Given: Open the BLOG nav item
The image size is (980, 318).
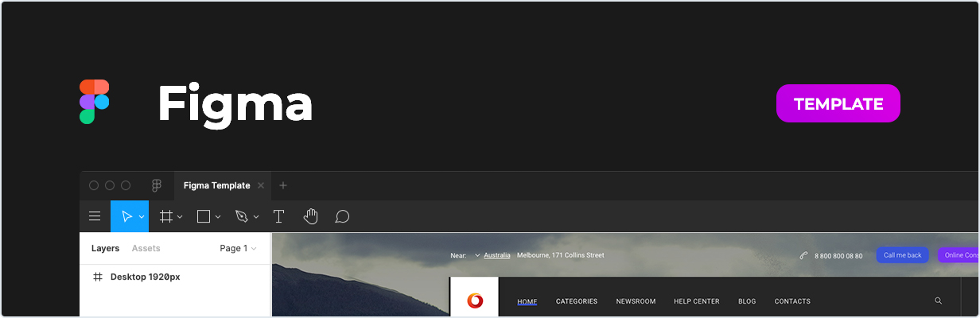Looking at the screenshot, I should click(x=747, y=301).
